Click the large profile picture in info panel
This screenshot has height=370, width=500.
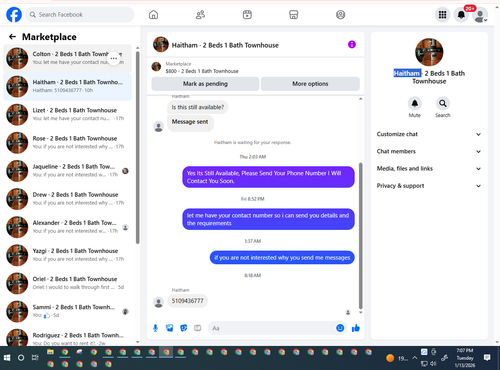pyautogui.click(x=429, y=52)
